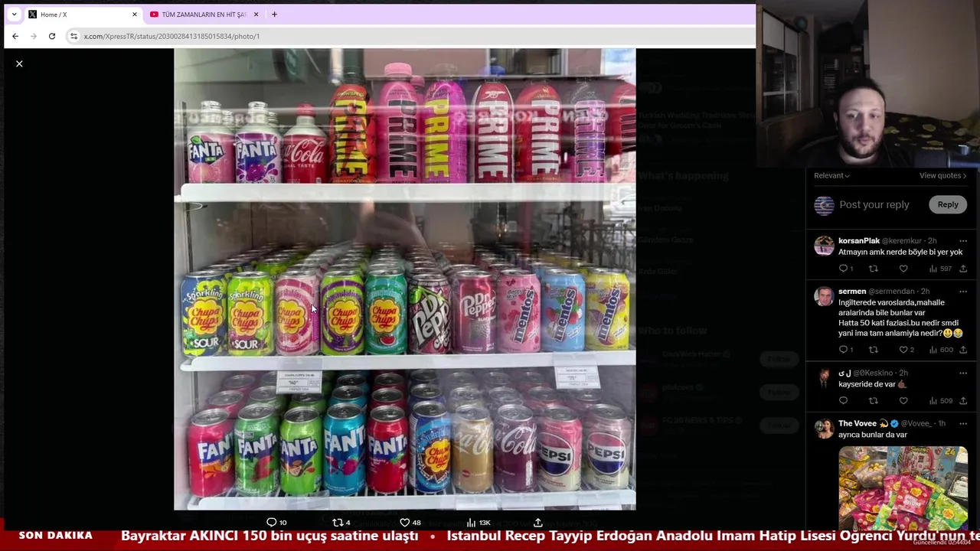
Task: Open more options on sermen's reply
Action: coord(963,292)
